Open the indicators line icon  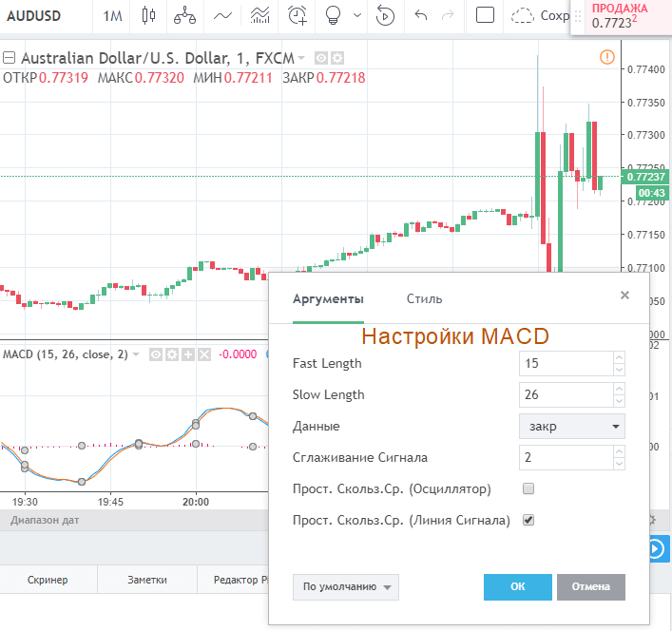tap(223, 15)
